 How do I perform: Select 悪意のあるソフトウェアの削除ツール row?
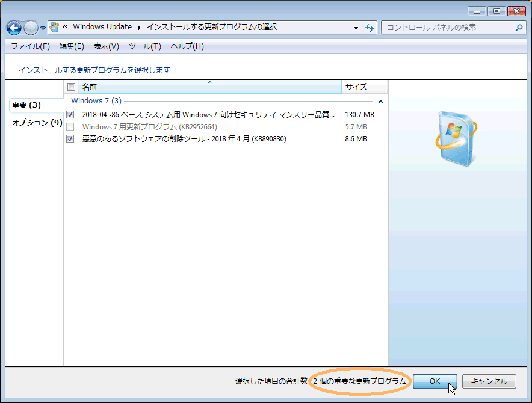coord(225,139)
